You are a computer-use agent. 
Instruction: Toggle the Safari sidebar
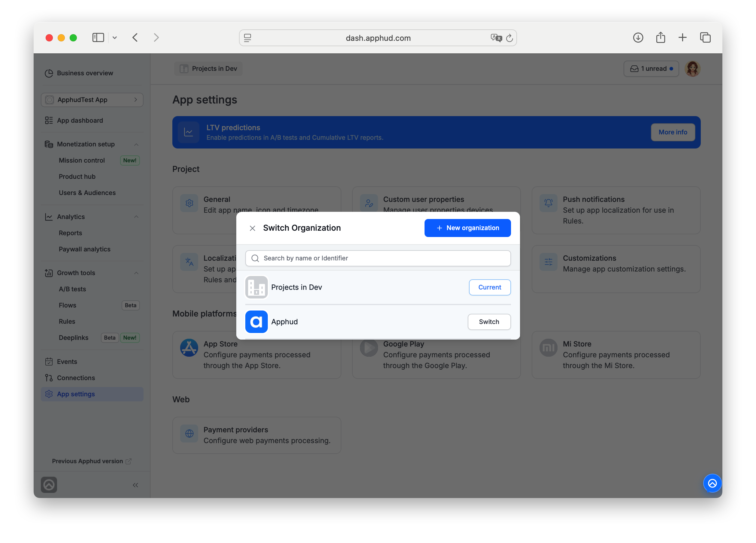(98, 37)
